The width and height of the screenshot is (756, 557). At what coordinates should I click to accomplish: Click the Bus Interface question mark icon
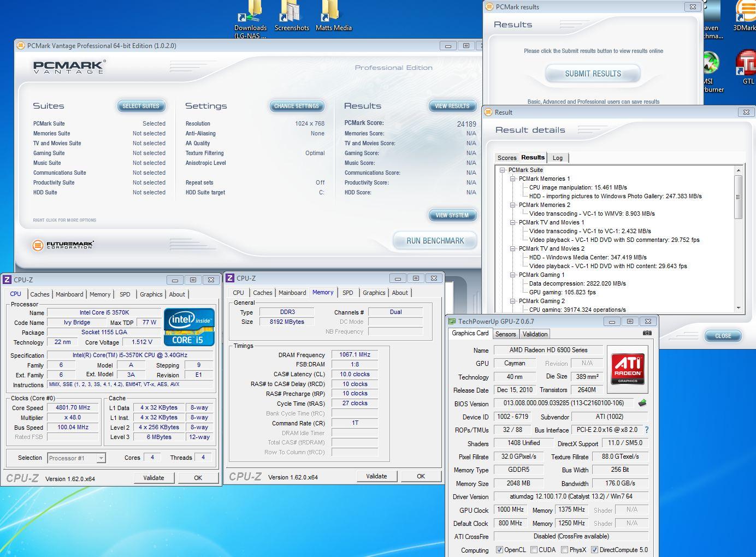click(647, 430)
